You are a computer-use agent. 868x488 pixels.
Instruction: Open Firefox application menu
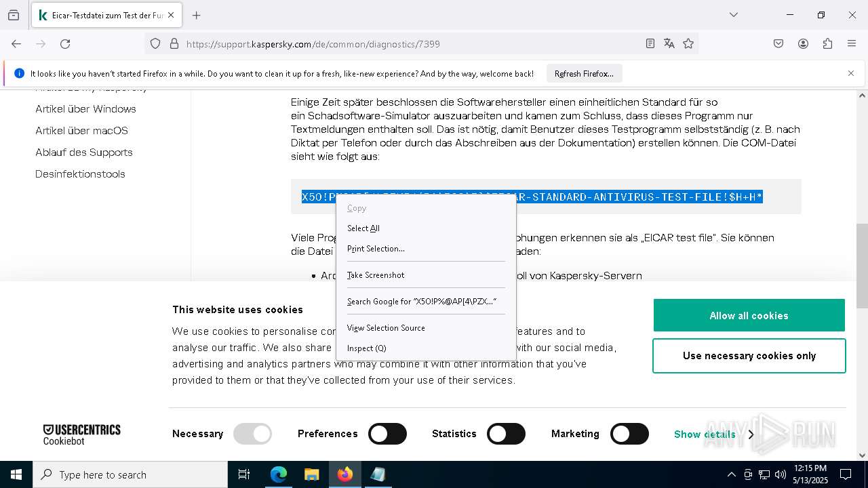pyautogui.click(x=852, y=43)
